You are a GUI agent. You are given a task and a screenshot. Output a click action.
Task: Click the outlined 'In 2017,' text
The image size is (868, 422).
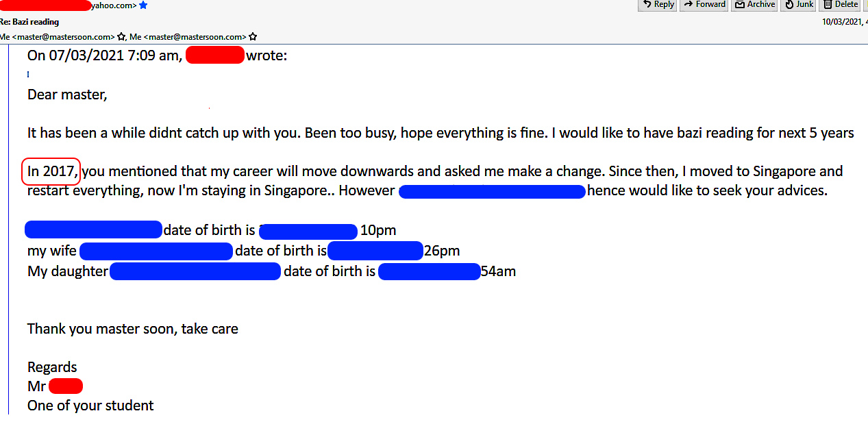click(51, 171)
